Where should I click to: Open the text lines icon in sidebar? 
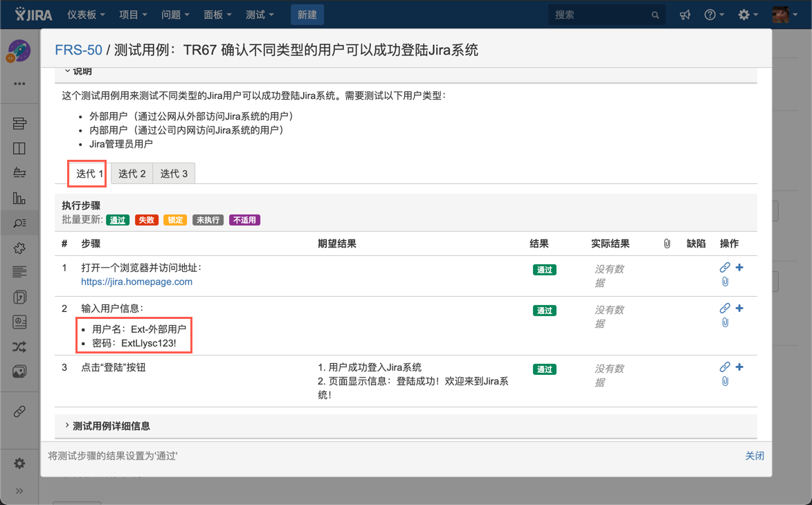point(19,272)
